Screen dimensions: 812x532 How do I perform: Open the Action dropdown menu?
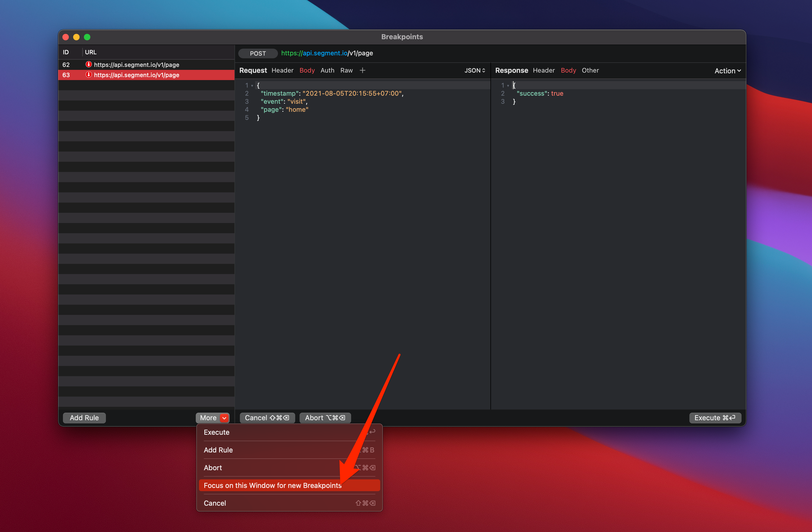tap(727, 71)
